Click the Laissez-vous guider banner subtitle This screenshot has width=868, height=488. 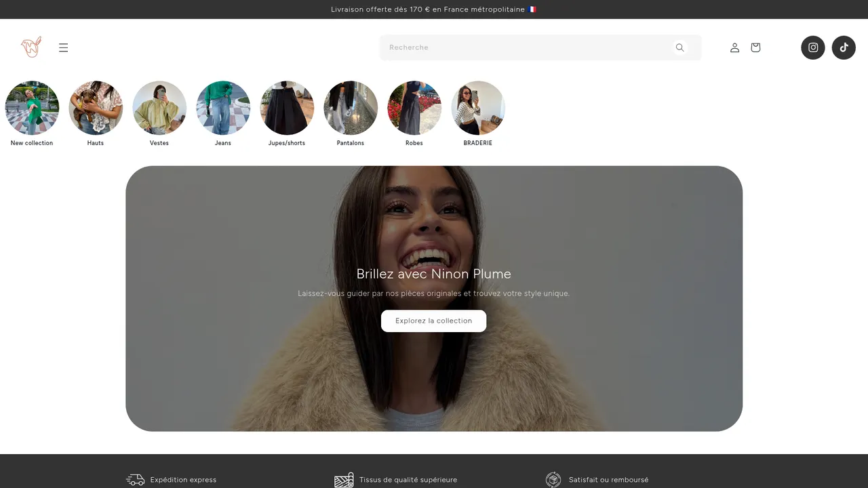pyautogui.click(x=434, y=293)
